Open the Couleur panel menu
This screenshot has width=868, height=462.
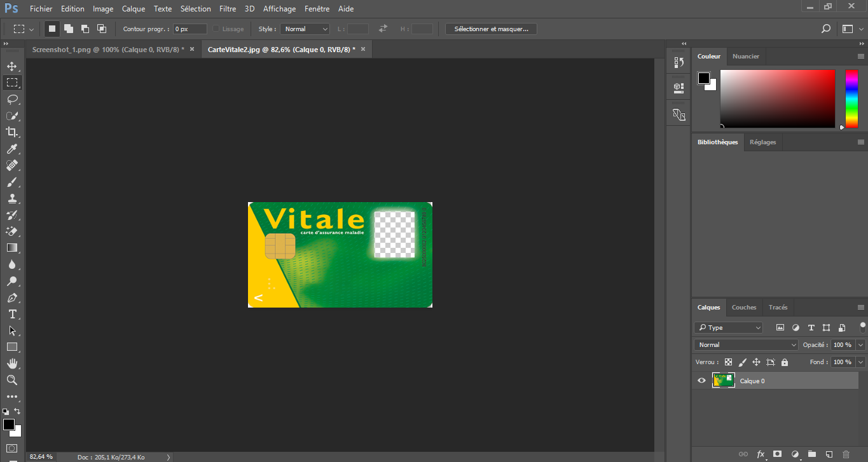[861, 57]
